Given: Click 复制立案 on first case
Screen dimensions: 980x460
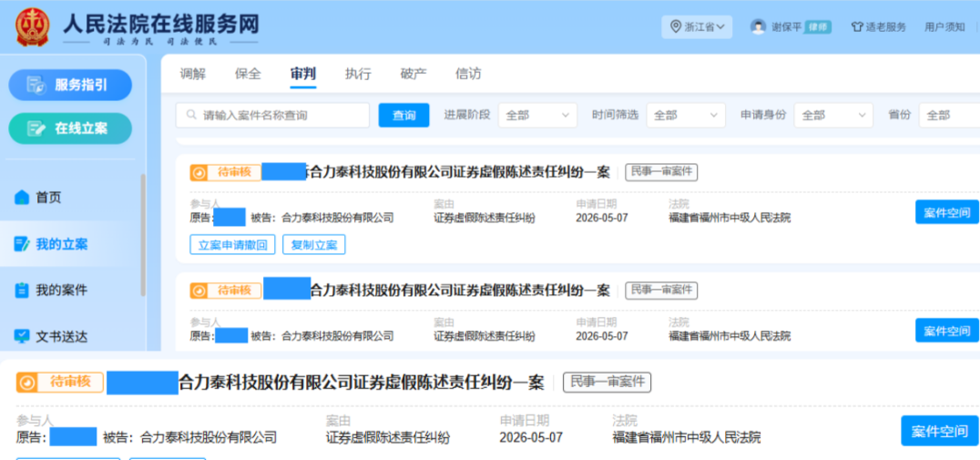Looking at the screenshot, I should tap(313, 245).
